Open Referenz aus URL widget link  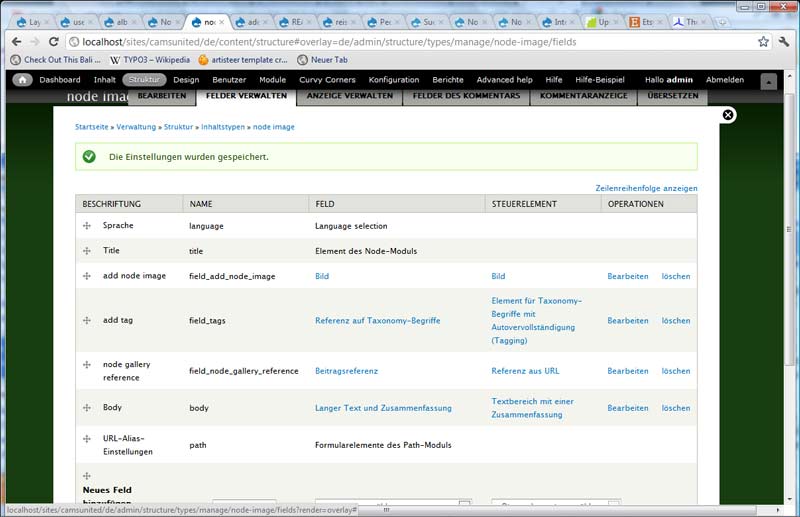coord(525,371)
